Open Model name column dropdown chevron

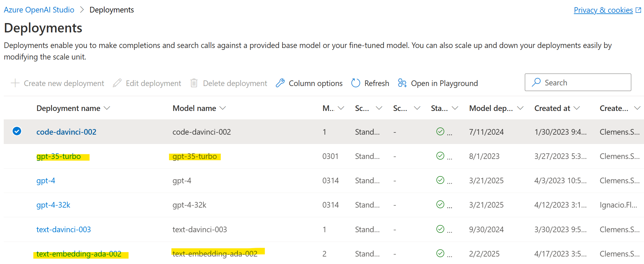pyautogui.click(x=222, y=108)
